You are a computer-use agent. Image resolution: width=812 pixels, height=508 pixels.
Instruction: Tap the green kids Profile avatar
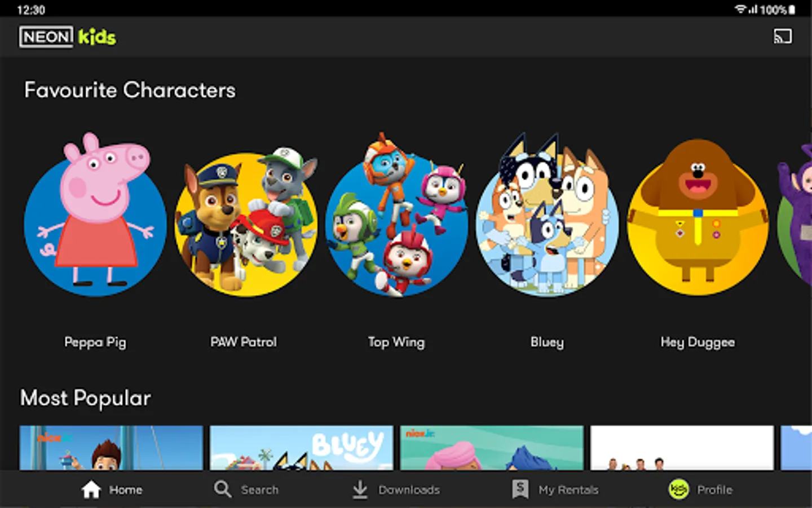click(679, 489)
